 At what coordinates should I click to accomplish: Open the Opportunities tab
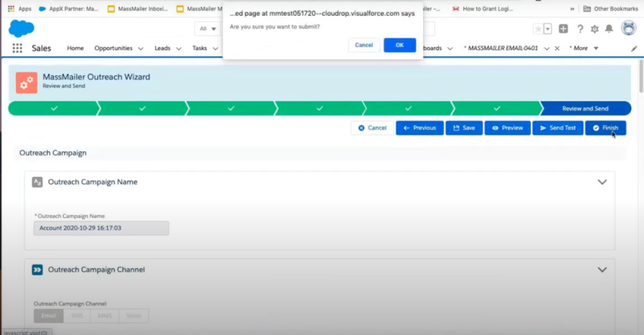click(x=113, y=48)
